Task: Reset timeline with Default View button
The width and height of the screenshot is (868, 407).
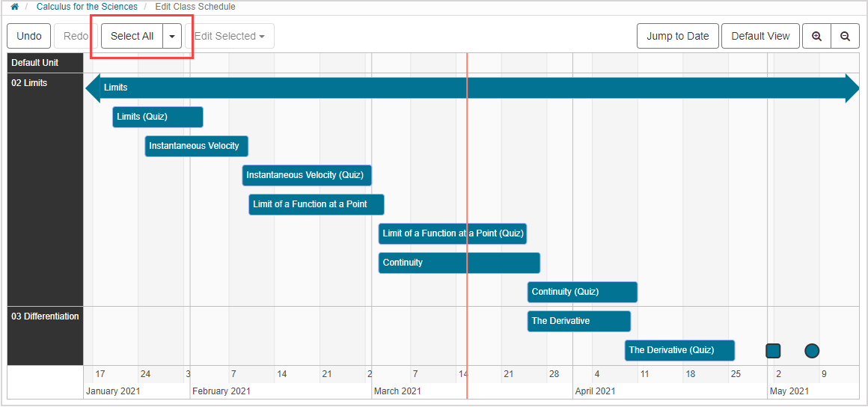Action: pyautogui.click(x=760, y=36)
